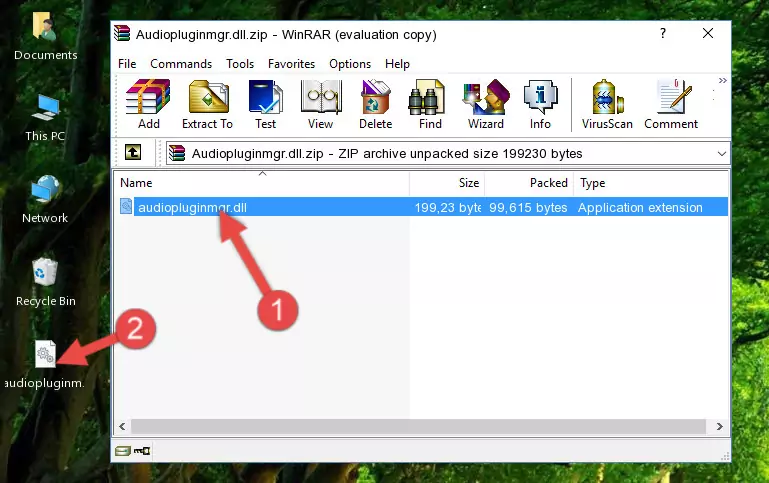Image resolution: width=769 pixels, height=483 pixels.
Task: Open the Commands menu
Action: (x=181, y=64)
